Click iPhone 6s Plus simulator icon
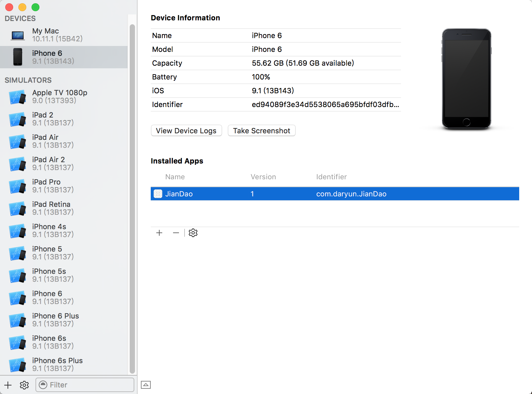This screenshot has width=532, height=394. pyautogui.click(x=18, y=365)
